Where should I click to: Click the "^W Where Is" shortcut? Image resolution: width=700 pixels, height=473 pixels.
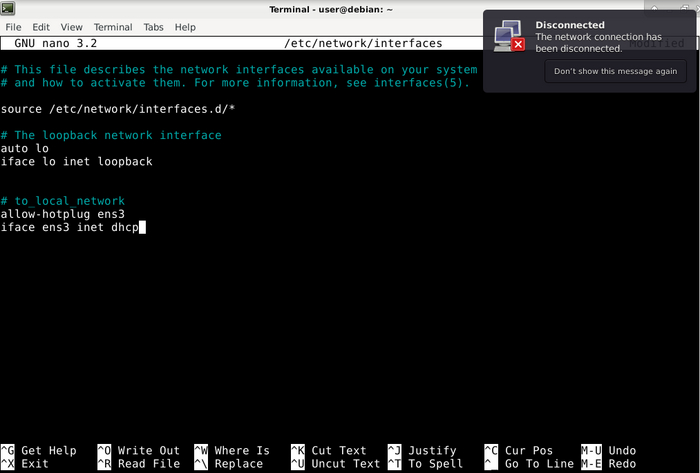232,450
